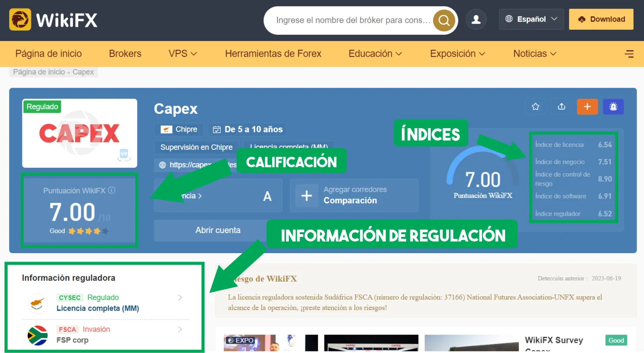Viewport: 644px width, 353px height.
Task: Click the VR badge on Capex logo
Action: coord(124,155)
